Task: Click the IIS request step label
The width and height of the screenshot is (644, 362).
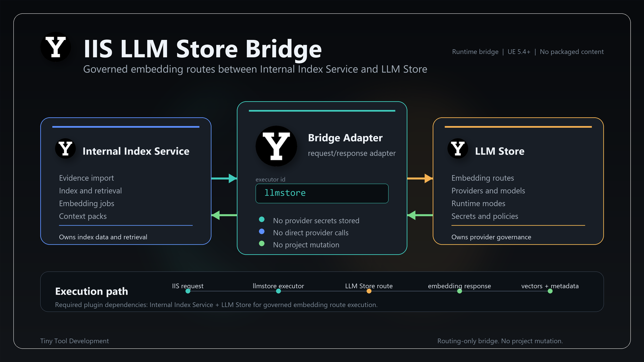Action: coord(188,286)
